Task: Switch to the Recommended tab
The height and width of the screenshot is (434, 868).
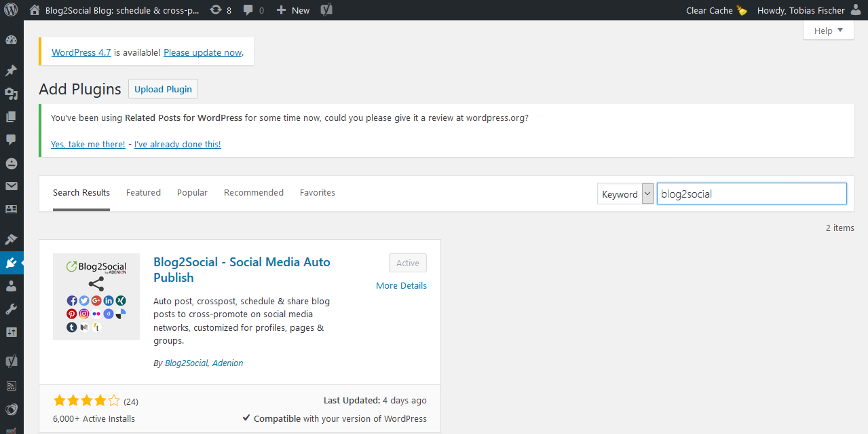Action: pyautogui.click(x=254, y=193)
